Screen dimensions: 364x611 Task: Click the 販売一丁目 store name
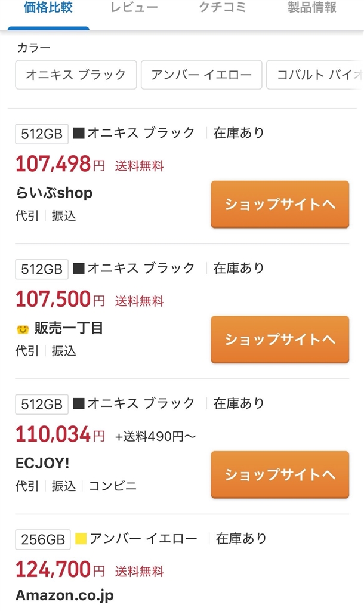[x=69, y=328]
